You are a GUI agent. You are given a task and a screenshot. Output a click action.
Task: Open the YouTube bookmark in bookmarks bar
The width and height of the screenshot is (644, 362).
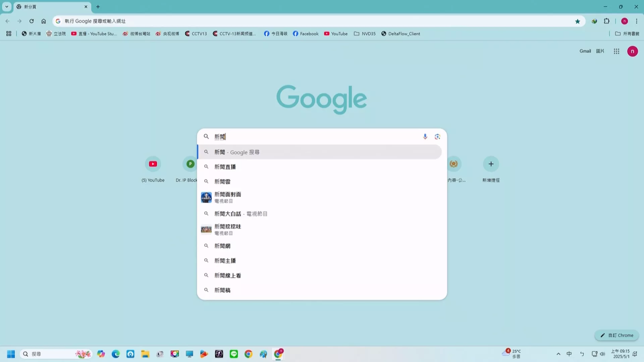(336, 34)
